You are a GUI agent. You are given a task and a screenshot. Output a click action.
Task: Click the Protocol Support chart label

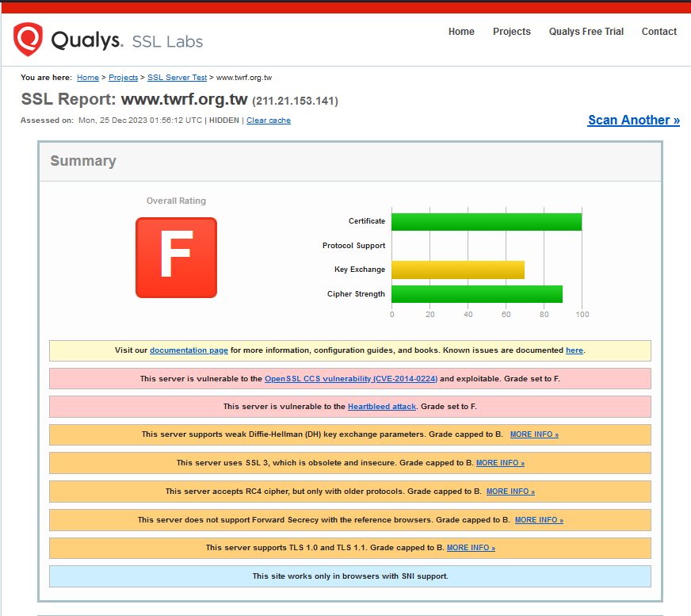click(x=353, y=246)
